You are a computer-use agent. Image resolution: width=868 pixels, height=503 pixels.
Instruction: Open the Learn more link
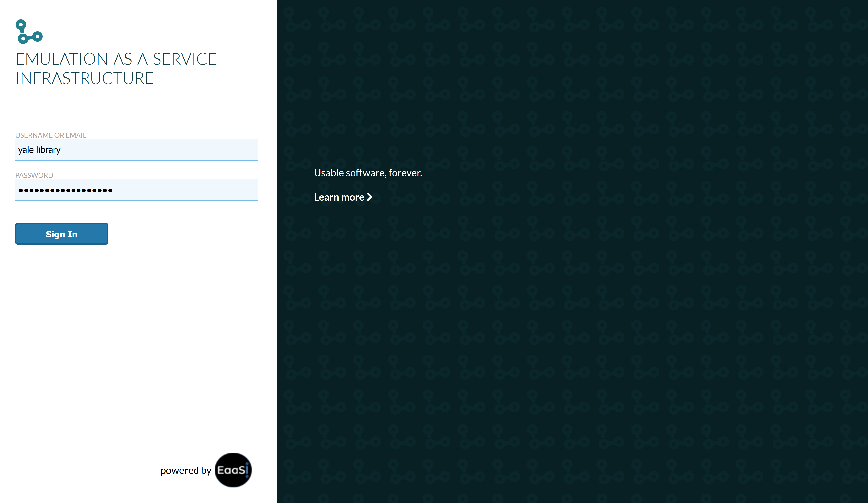click(x=343, y=197)
